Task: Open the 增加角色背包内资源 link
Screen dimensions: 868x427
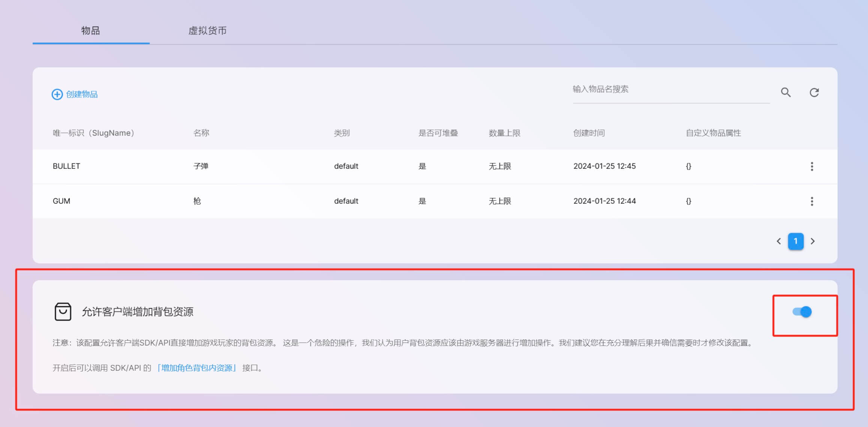Action: click(x=197, y=368)
